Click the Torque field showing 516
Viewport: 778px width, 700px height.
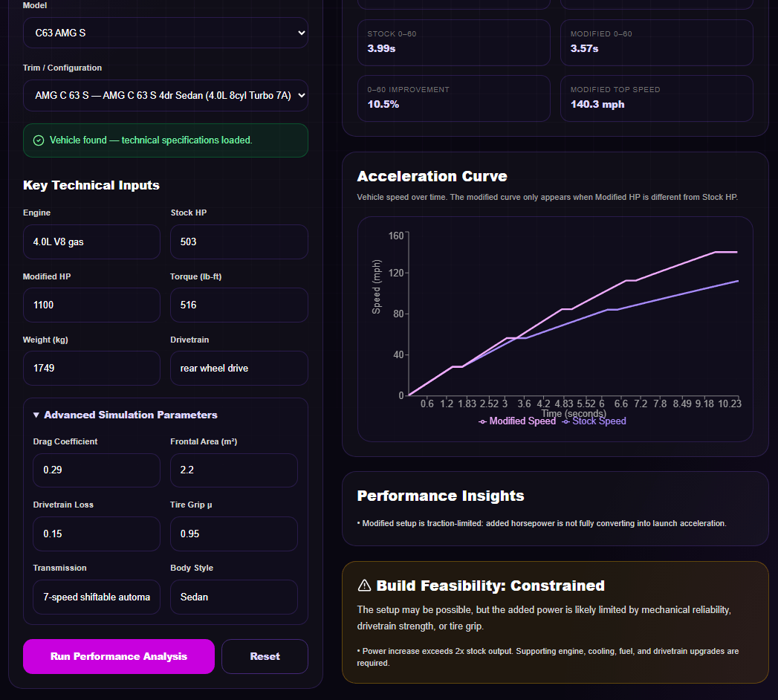[x=239, y=305]
